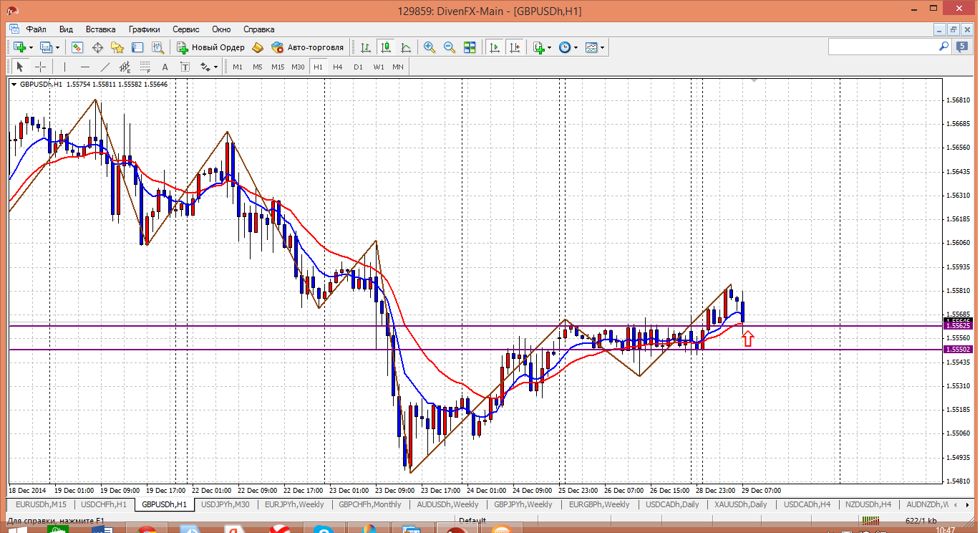Choose the text label tool
Viewport: 980px width, 533px height.
tap(165, 67)
